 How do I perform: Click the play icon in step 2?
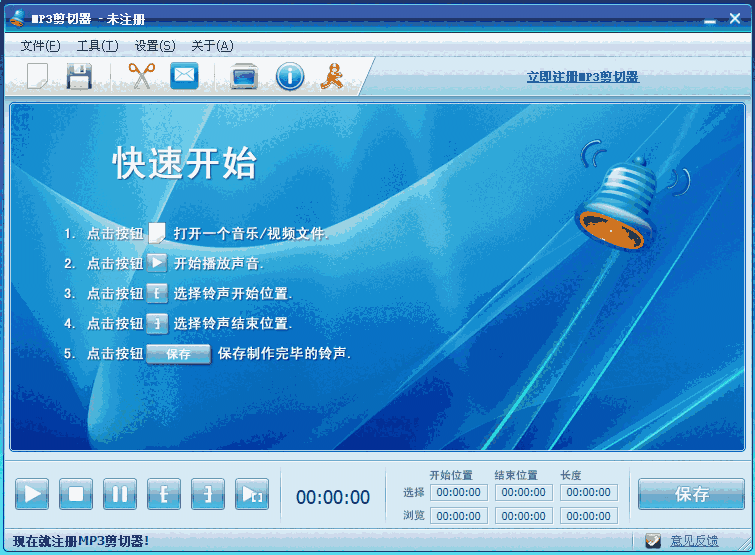(x=157, y=263)
